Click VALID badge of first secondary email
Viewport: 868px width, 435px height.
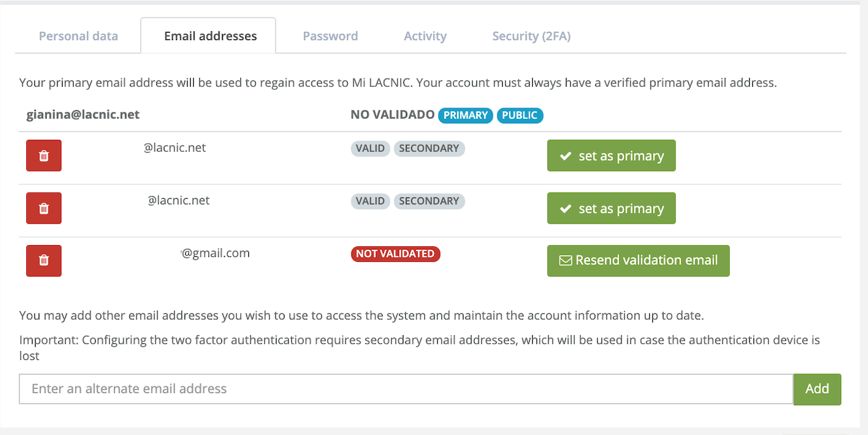(x=370, y=149)
